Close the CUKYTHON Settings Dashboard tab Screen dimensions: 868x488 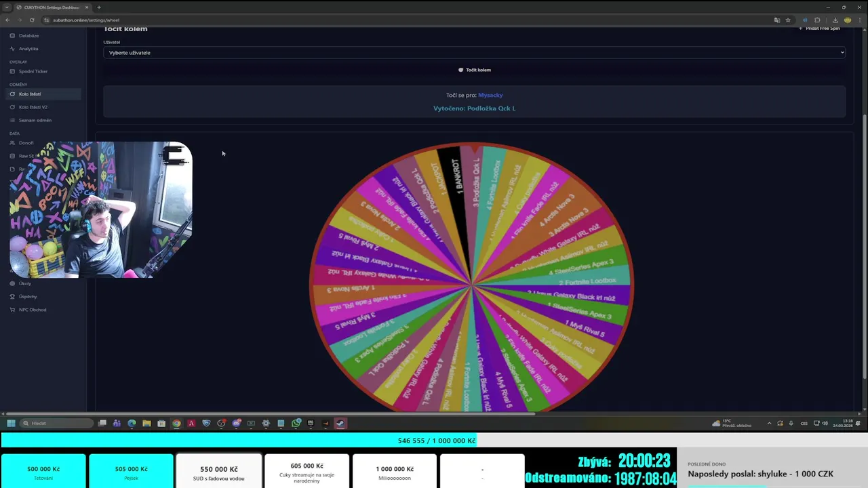pos(87,7)
